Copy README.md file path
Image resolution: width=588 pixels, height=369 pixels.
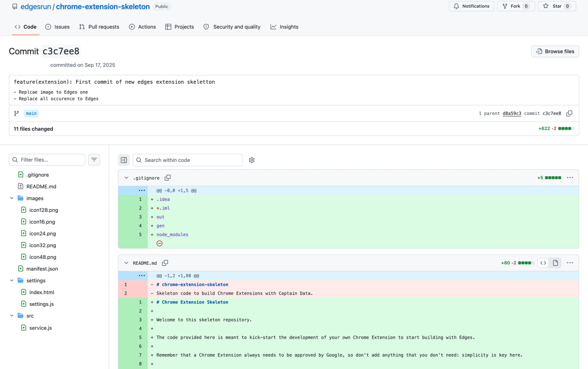tap(165, 263)
